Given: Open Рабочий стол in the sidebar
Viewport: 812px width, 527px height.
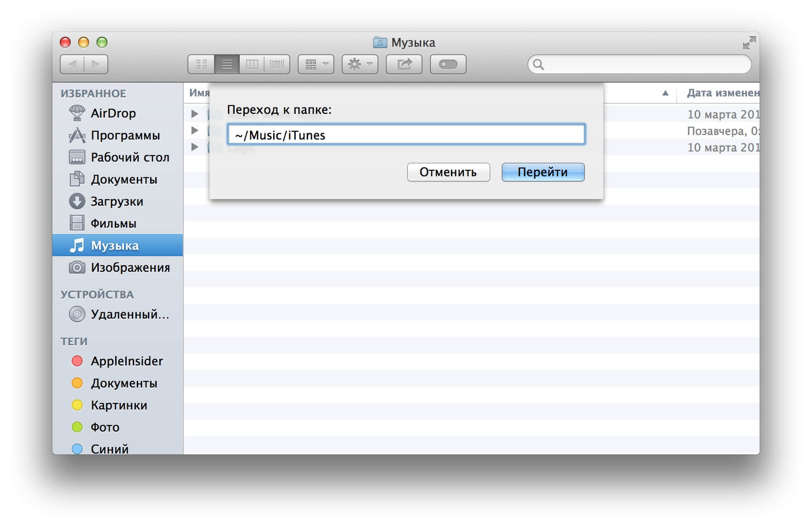Looking at the screenshot, I should tap(118, 157).
